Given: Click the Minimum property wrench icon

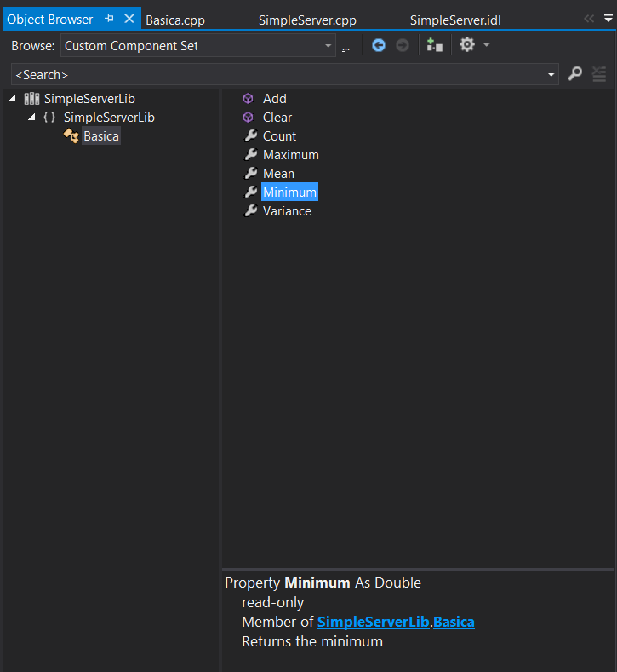Looking at the screenshot, I should [x=250, y=192].
